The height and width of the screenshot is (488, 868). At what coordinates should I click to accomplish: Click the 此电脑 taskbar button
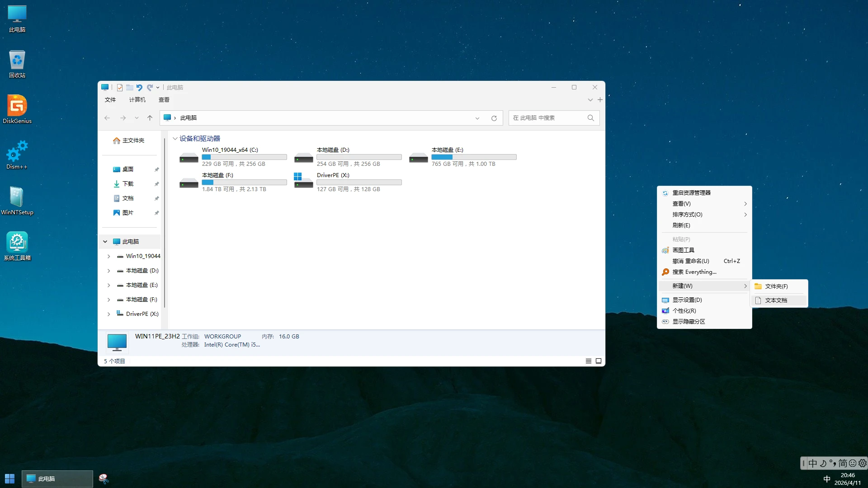click(57, 479)
